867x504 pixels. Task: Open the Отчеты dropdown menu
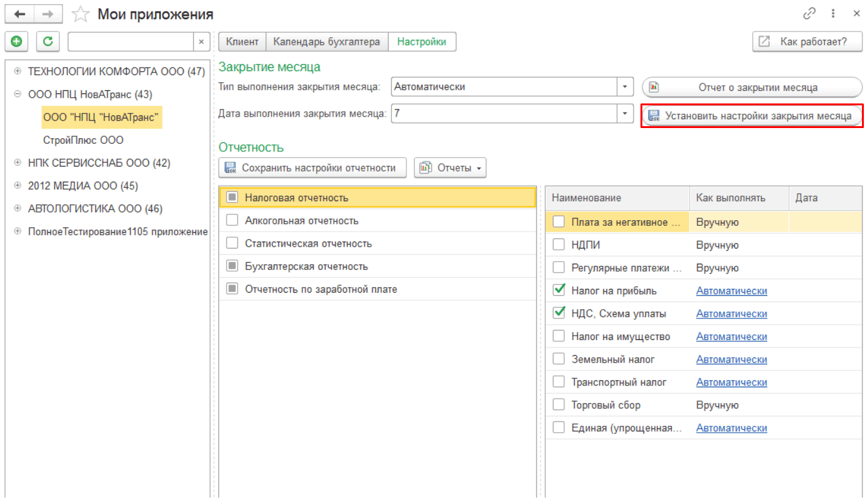tap(451, 168)
